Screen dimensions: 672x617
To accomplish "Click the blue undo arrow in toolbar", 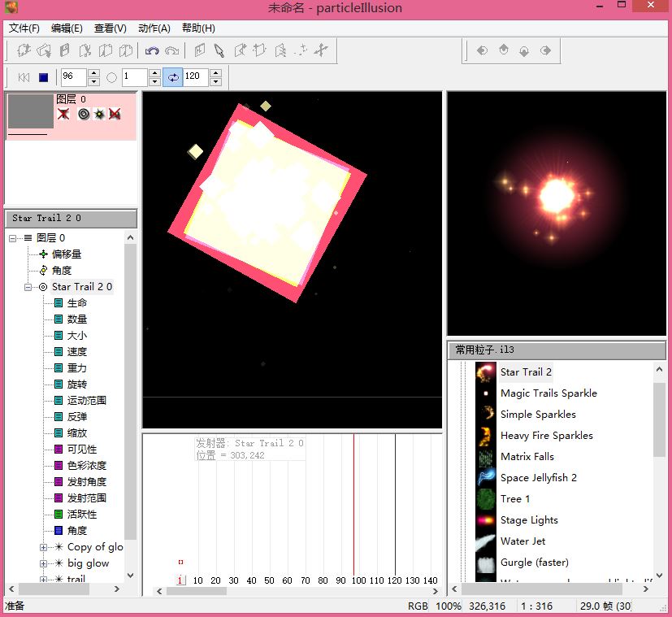I will [x=152, y=51].
